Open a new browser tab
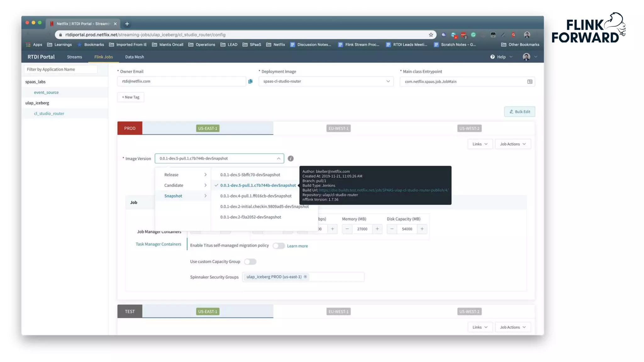Viewport: 644px width, 362px height. [127, 24]
